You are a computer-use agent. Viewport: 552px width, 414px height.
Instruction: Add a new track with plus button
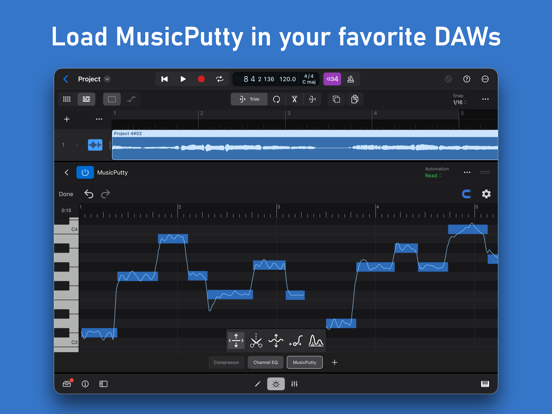[x=67, y=119]
